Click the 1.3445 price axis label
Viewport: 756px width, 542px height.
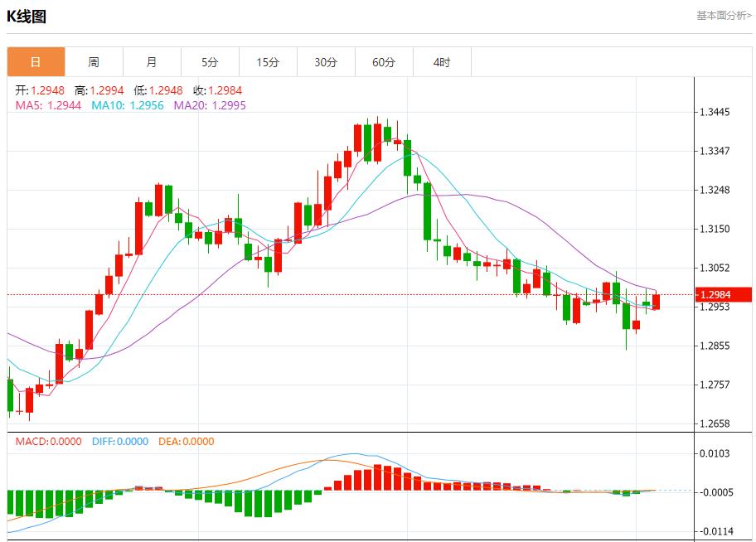[x=715, y=112]
